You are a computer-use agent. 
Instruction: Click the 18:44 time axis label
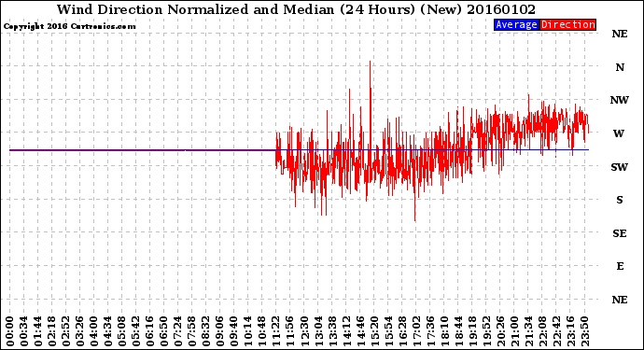458,331
